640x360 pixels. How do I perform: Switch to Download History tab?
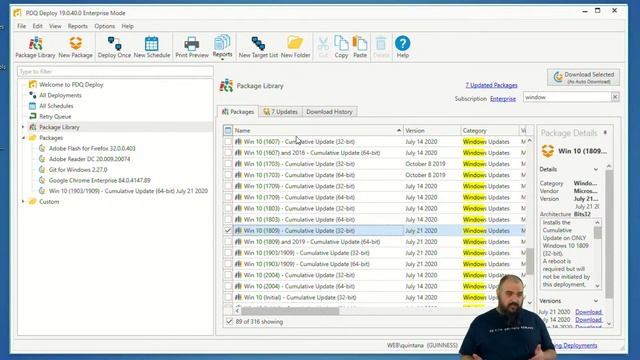329,112
